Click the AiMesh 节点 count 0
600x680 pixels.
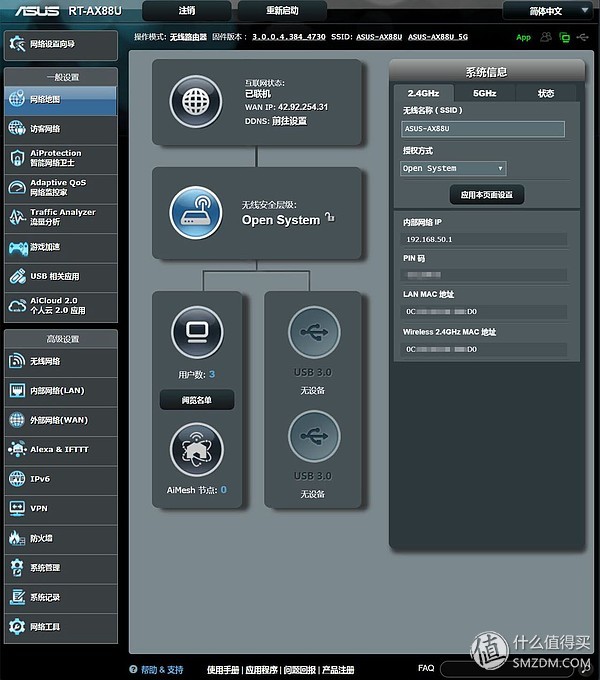[x=224, y=490]
